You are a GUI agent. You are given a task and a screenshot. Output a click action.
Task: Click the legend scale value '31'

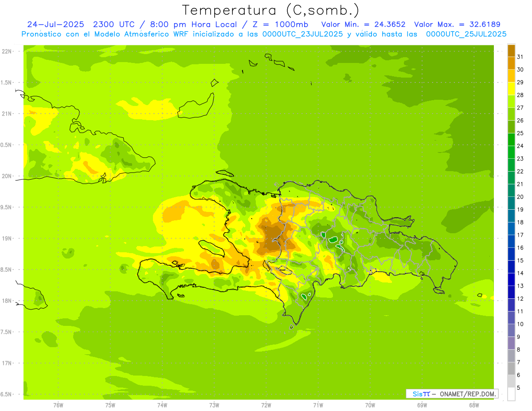click(x=520, y=57)
